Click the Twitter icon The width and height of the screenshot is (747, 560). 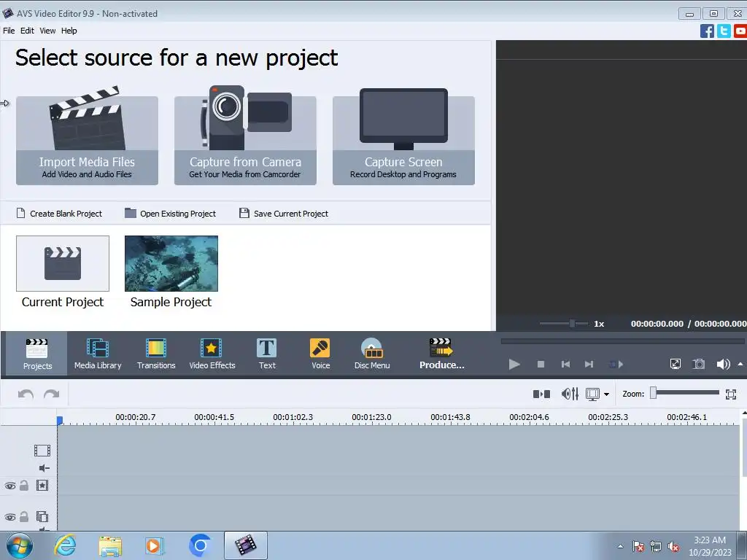(724, 31)
